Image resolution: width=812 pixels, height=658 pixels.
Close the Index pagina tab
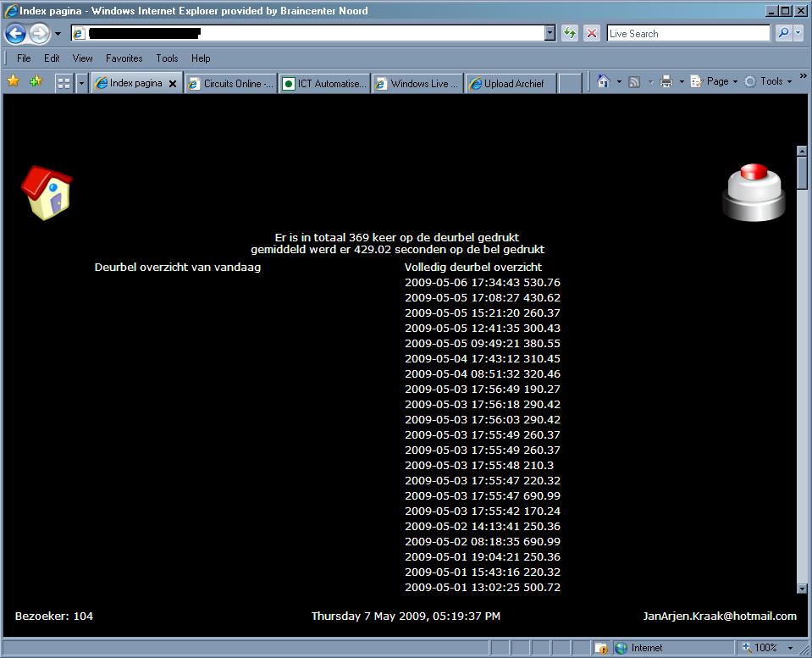point(173,84)
